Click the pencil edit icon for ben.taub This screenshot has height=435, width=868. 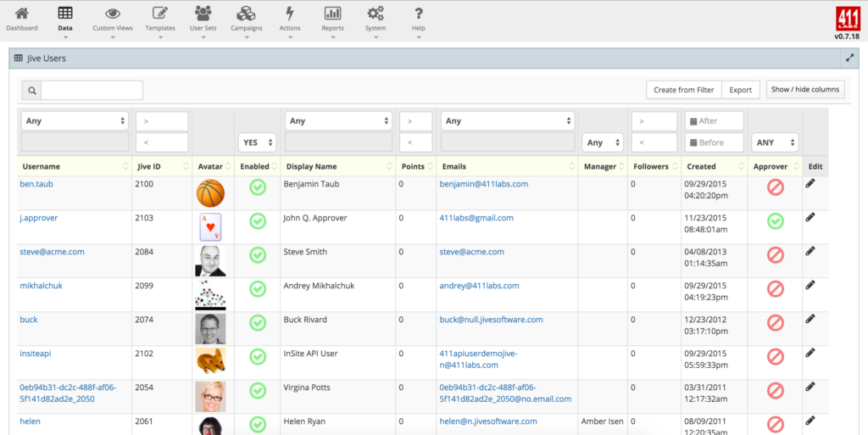point(810,183)
